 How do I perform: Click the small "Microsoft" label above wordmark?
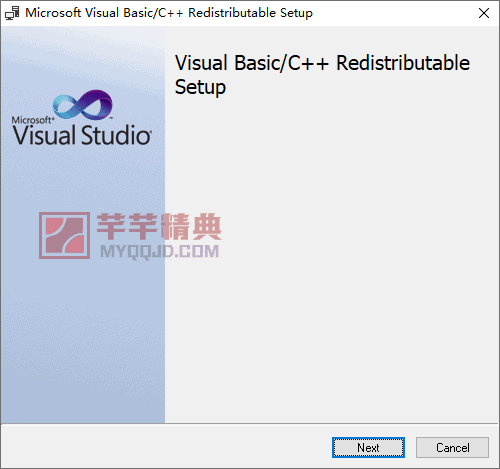(32, 120)
